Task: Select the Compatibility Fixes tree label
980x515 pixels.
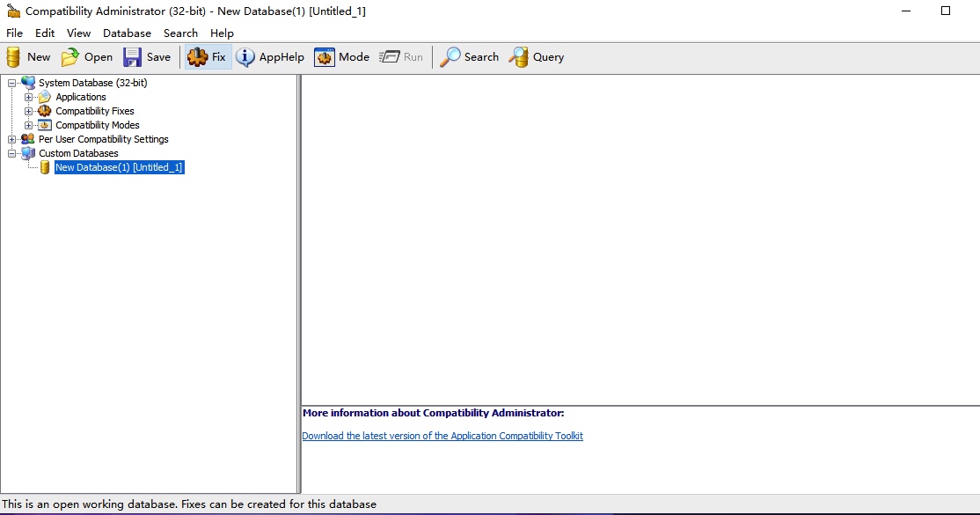Action: coord(95,111)
